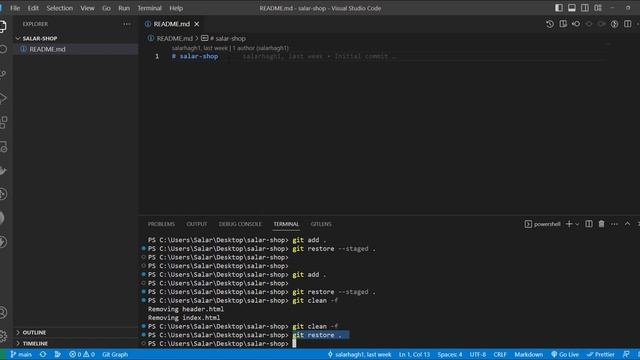This screenshot has width=640, height=360.
Task: Switch to the PROBLEMS panel tab
Action: [x=161, y=224]
